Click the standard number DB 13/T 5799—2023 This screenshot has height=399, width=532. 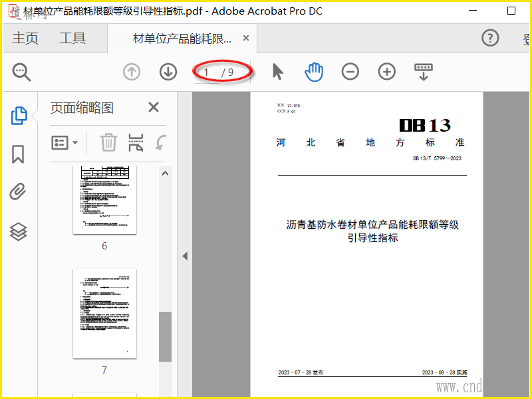[x=437, y=158]
